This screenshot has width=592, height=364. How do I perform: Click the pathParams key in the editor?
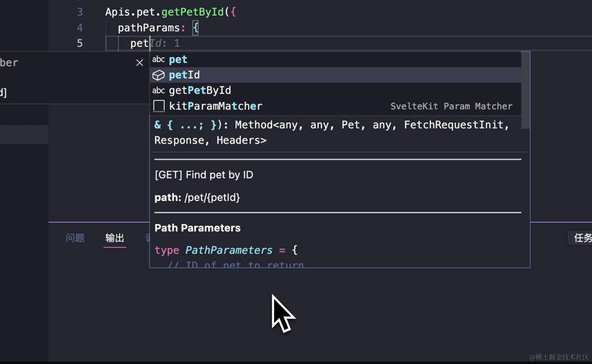[x=149, y=28]
